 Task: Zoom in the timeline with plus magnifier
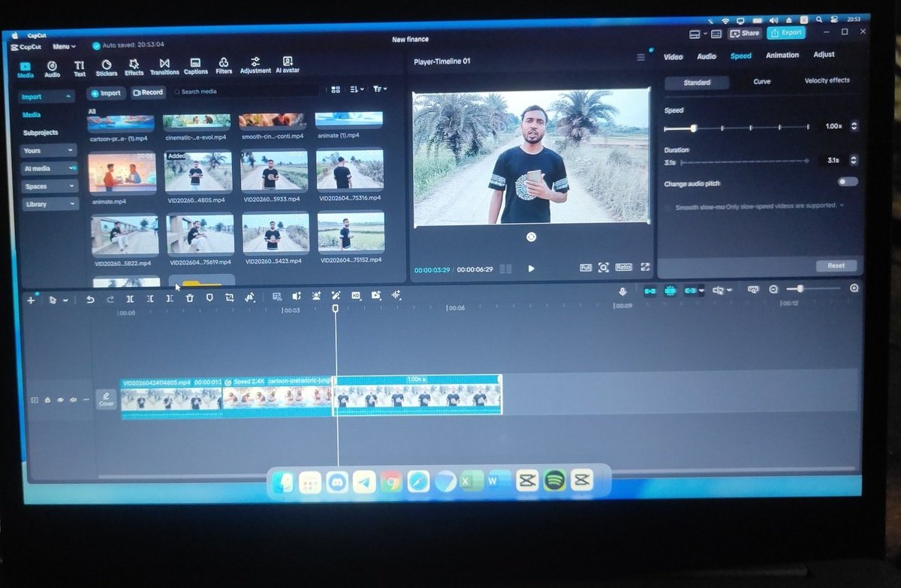(854, 288)
